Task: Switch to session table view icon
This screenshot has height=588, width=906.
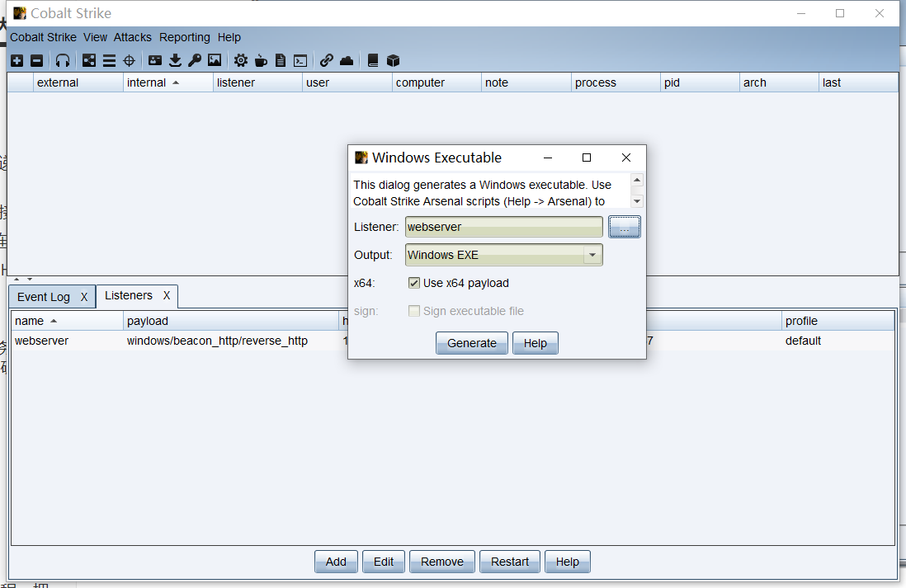Action: pos(109,61)
